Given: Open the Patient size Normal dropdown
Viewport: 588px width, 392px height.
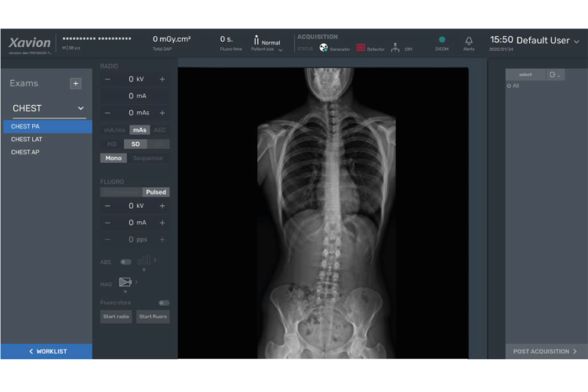Looking at the screenshot, I should (x=267, y=44).
